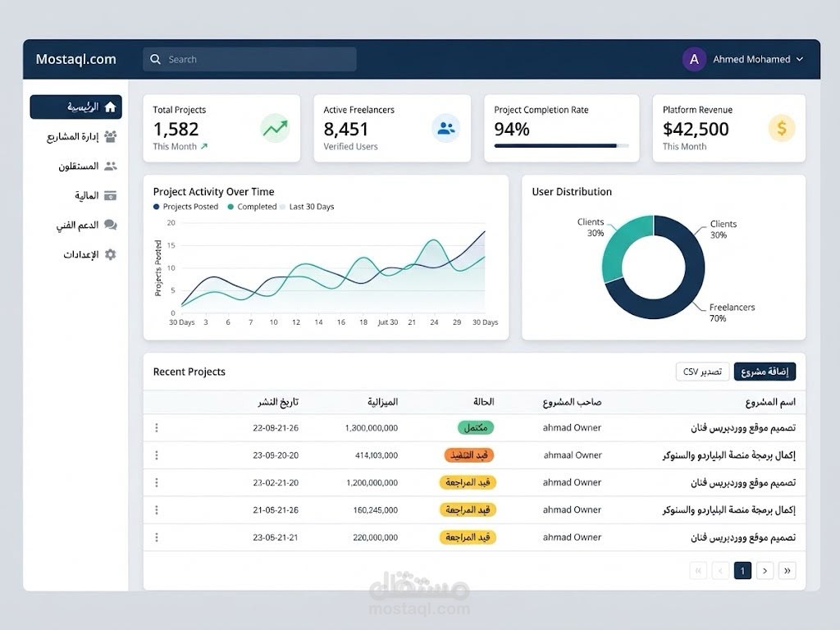Viewport: 840px width, 630px height.
Task: Click the green trend arrow icon on Total Projects
Action: coord(276,128)
